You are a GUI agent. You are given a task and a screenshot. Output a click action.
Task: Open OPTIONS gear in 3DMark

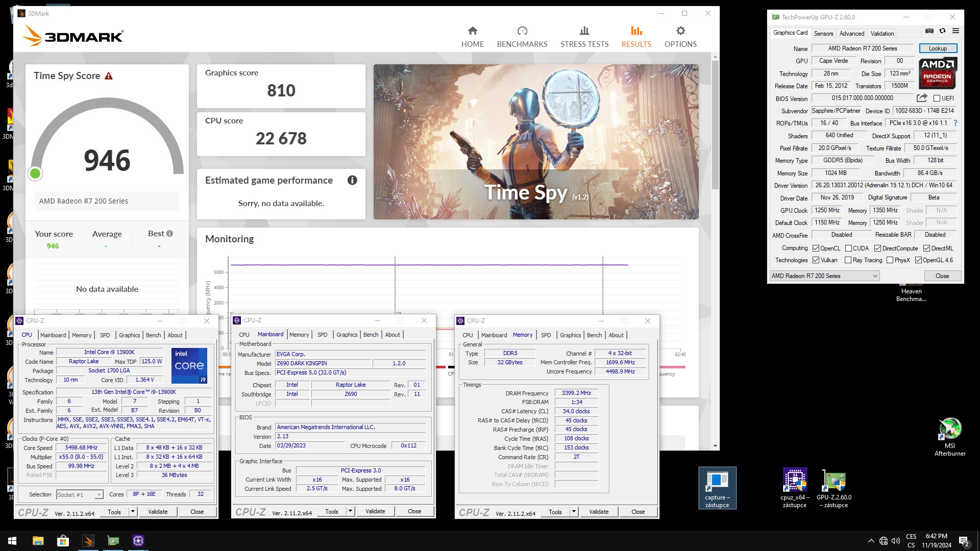(680, 37)
